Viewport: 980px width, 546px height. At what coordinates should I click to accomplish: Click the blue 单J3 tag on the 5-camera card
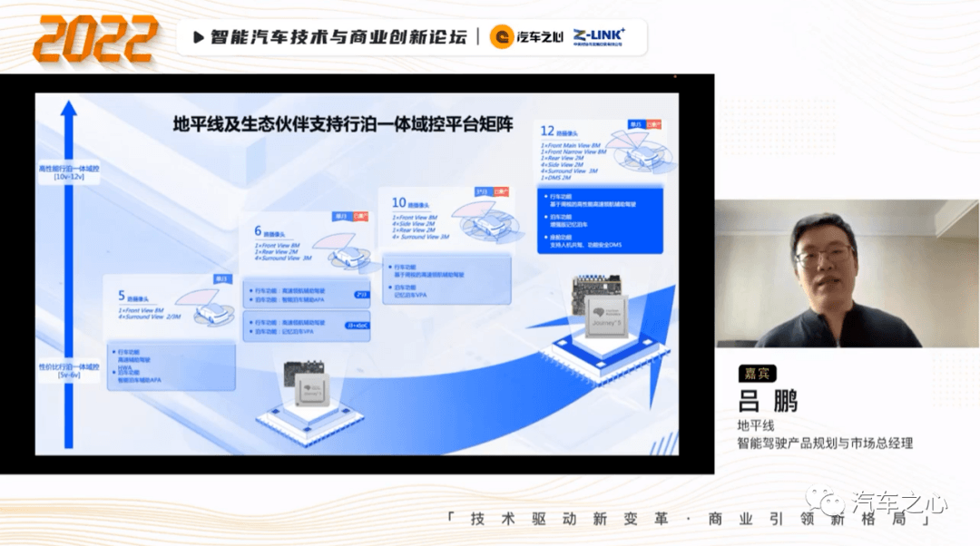(x=222, y=278)
